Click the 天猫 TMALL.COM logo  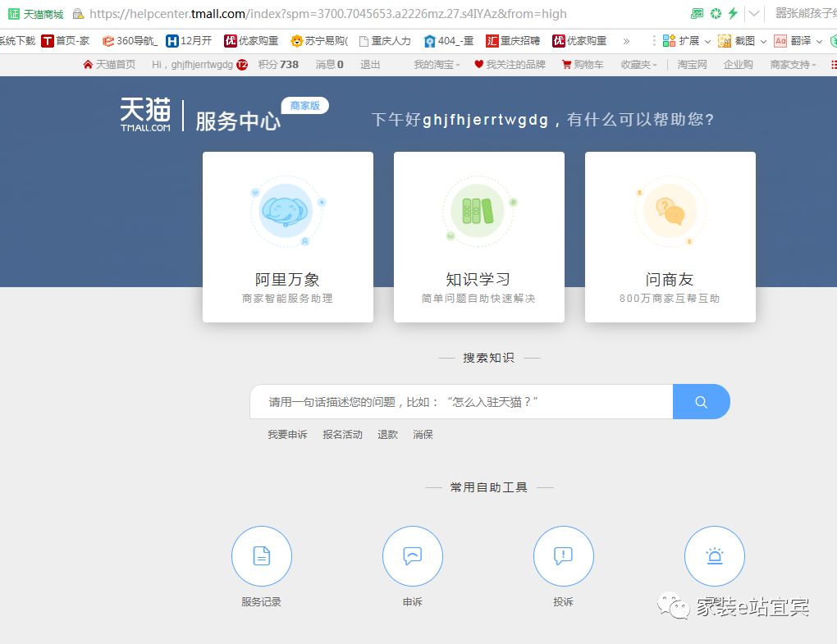[x=145, y=114]
